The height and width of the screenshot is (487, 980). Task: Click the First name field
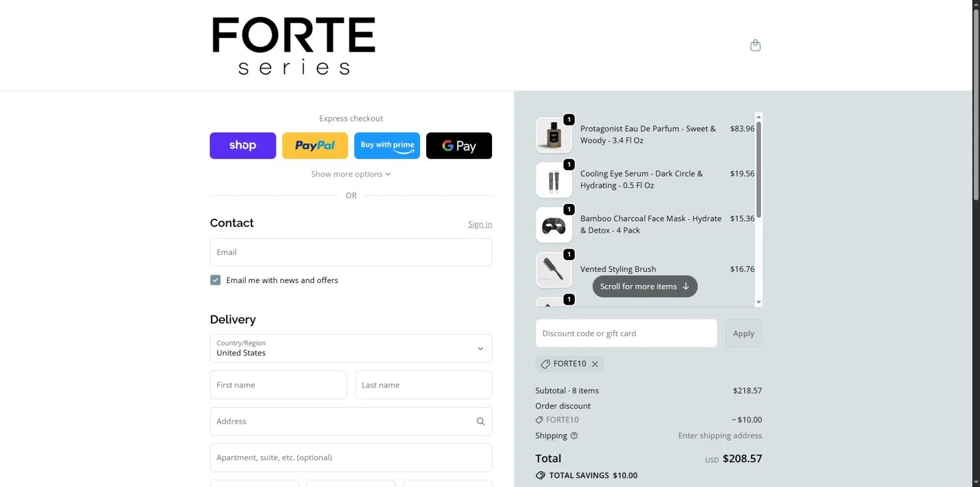coord(278,385)
